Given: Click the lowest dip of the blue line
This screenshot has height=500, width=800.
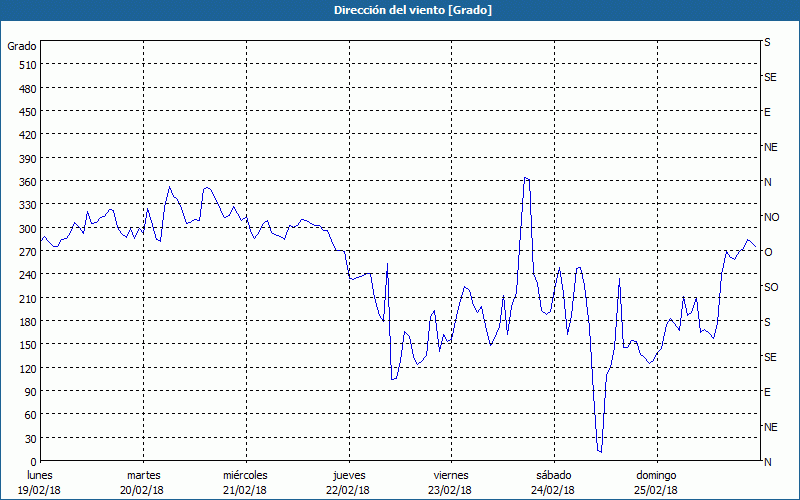Looking at the screenshot, I should click(x=600, y=452).
